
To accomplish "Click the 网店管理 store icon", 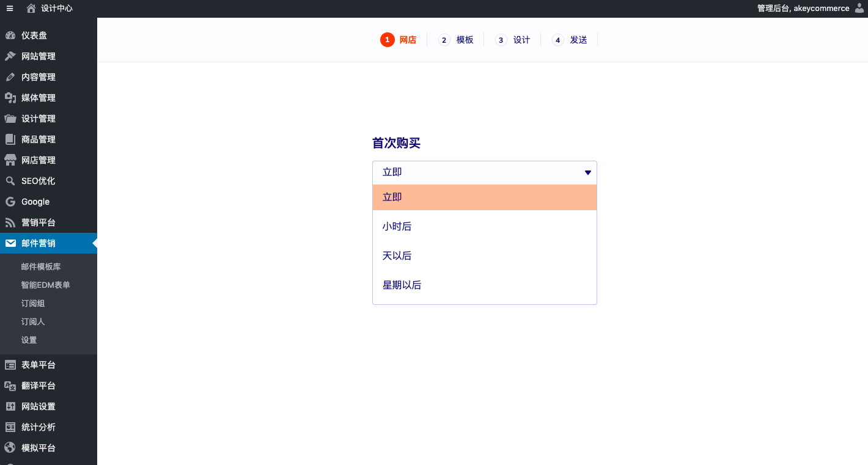I will [x=10, y=160].
